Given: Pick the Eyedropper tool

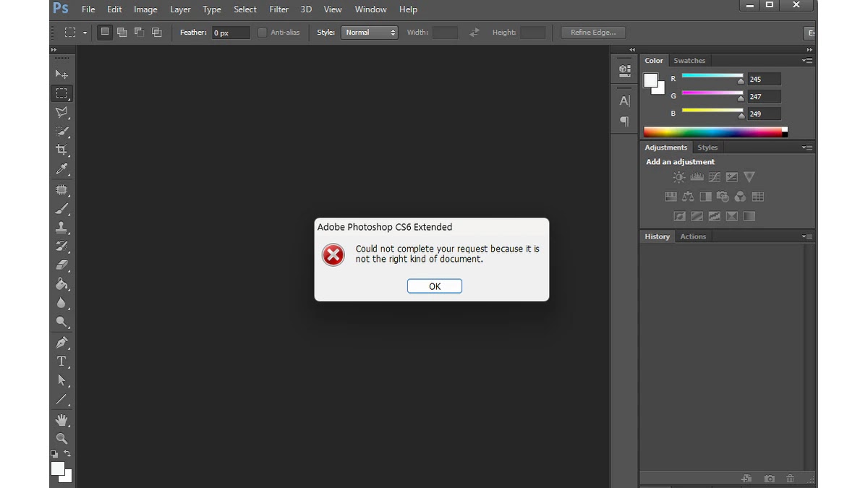Looking at the screenshot, I should (x=61, y=169).
